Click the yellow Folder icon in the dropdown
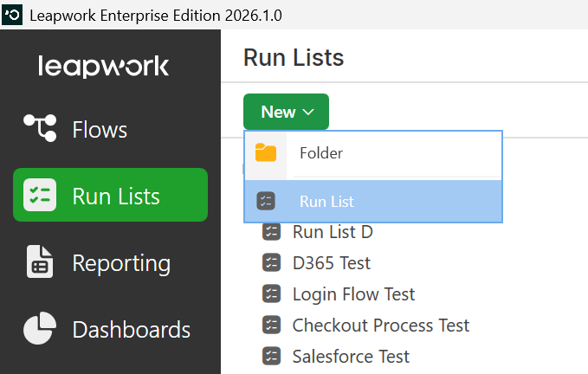Screen dimensions: 588x374 [266, 152]
